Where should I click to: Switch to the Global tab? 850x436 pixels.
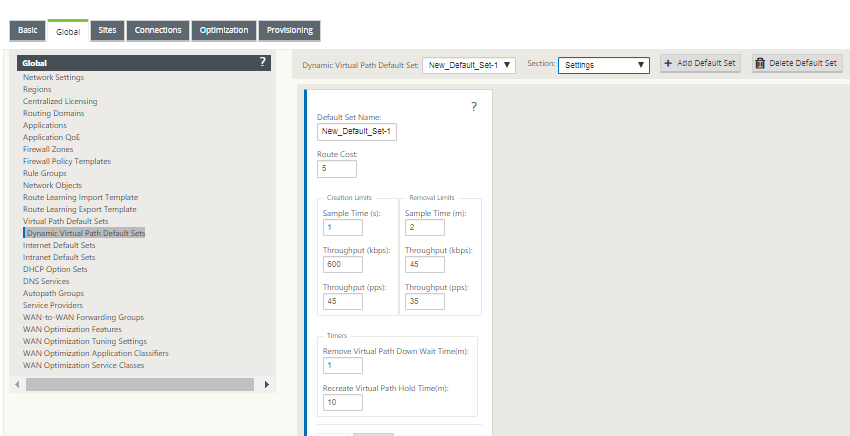pos(68,31)
